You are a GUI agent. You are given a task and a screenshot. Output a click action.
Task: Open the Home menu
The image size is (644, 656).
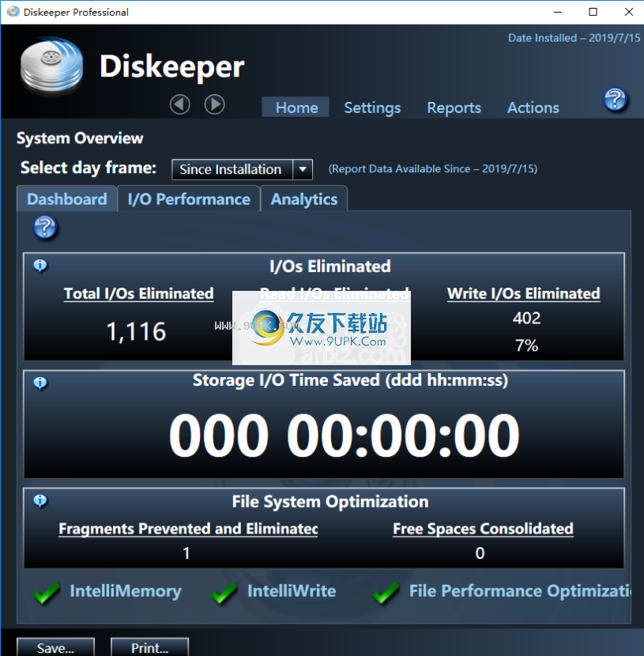[296, 107]
